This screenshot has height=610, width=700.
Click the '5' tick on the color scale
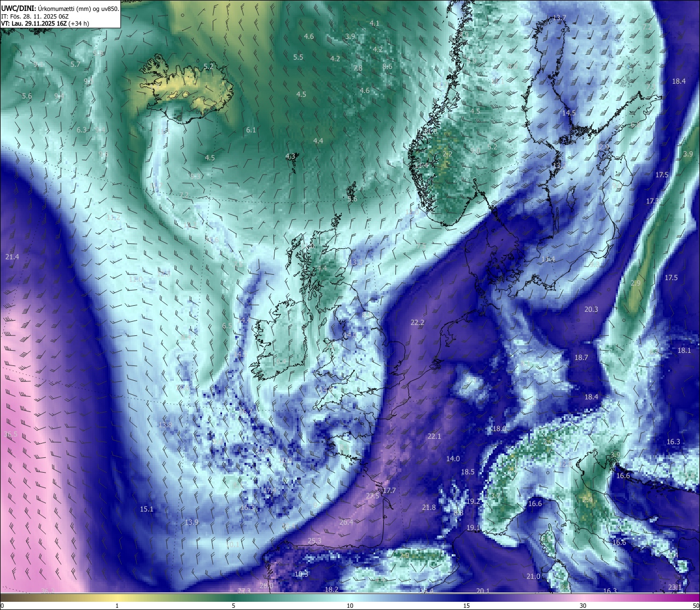click(234, 606)
